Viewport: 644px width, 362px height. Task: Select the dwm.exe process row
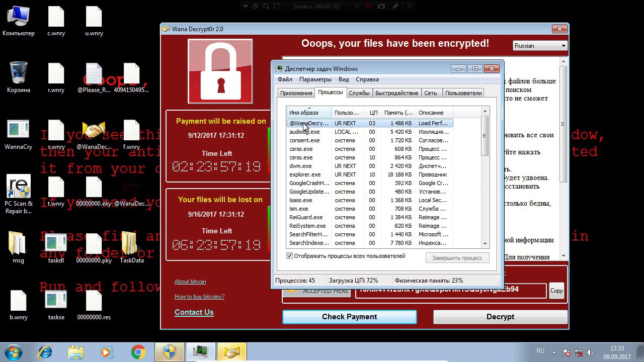370,166
